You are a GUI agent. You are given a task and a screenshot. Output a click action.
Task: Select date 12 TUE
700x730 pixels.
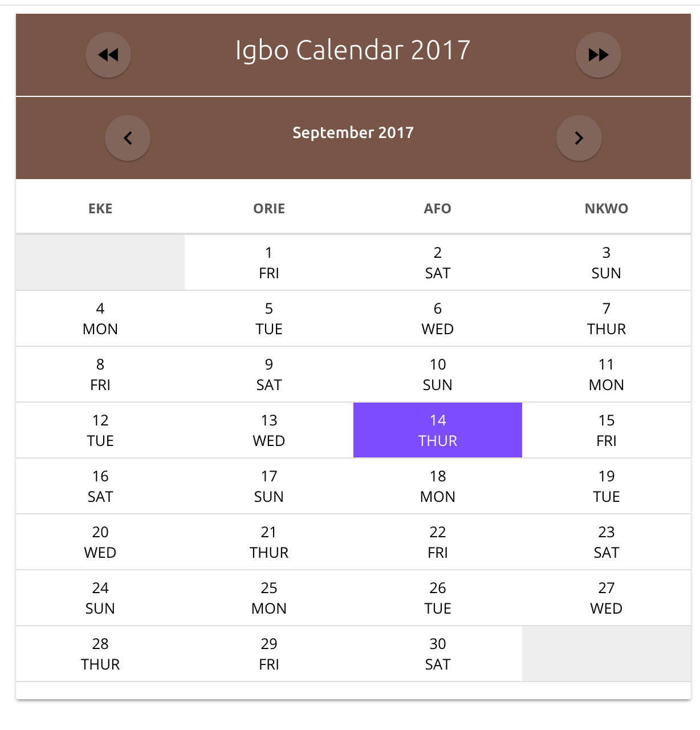(x=100, y=431)
